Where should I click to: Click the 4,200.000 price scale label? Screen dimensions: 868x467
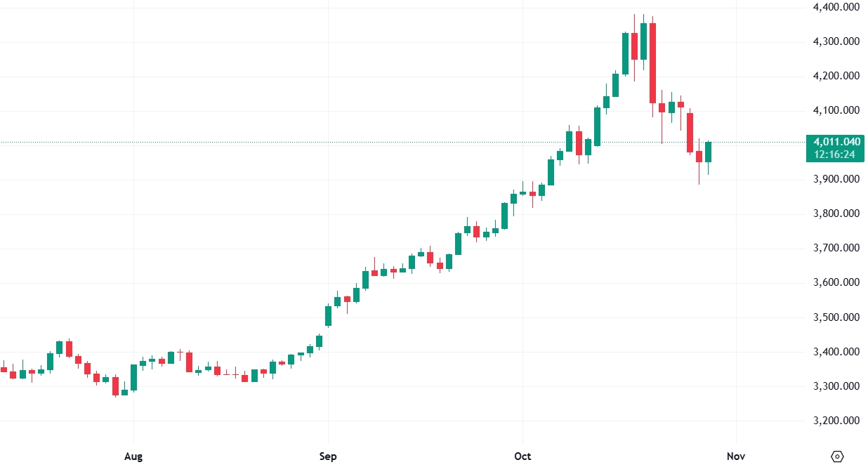tap(836, 76)
